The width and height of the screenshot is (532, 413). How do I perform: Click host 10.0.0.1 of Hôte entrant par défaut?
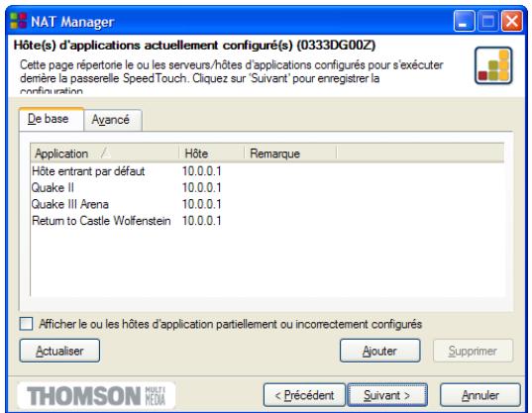tap(202, 171)
